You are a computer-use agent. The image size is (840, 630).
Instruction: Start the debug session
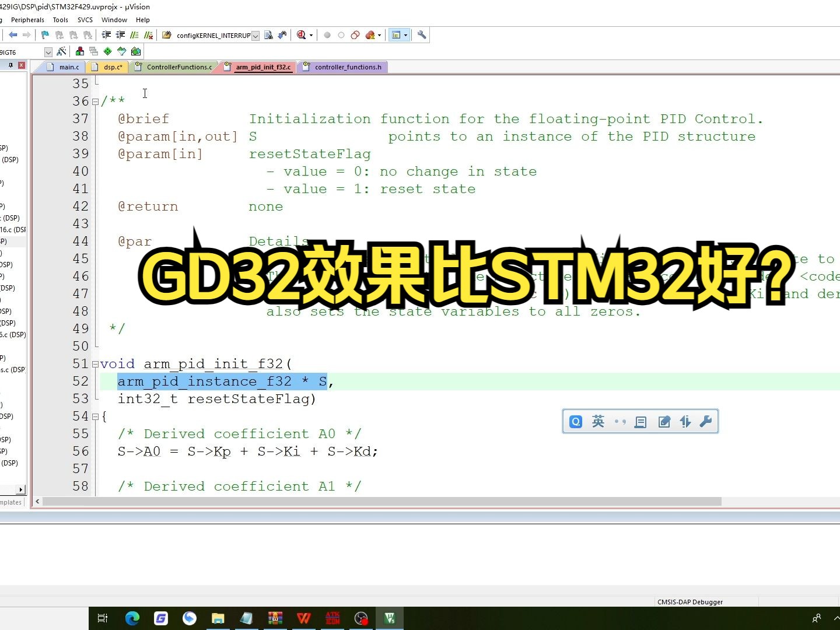pyautogui.click(x=301, y=35)
